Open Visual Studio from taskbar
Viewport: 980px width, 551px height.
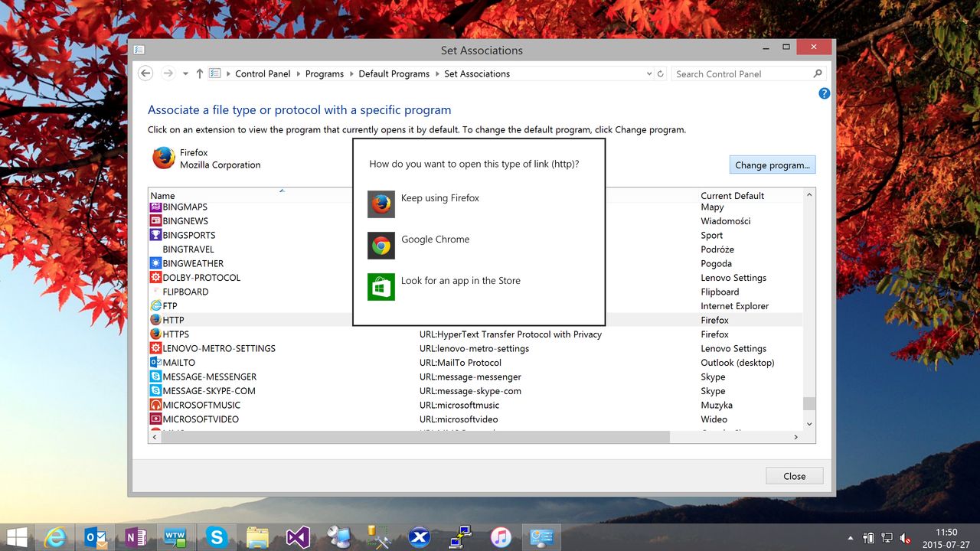point(298,536)
